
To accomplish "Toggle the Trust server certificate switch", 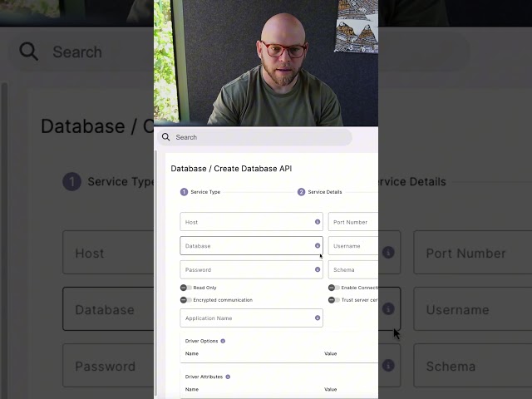I will [334, 300].
